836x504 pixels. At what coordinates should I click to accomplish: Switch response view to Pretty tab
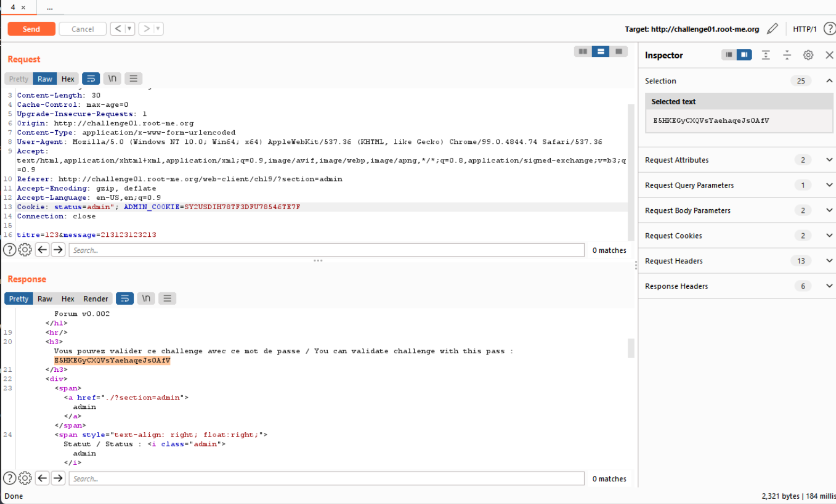19,298
